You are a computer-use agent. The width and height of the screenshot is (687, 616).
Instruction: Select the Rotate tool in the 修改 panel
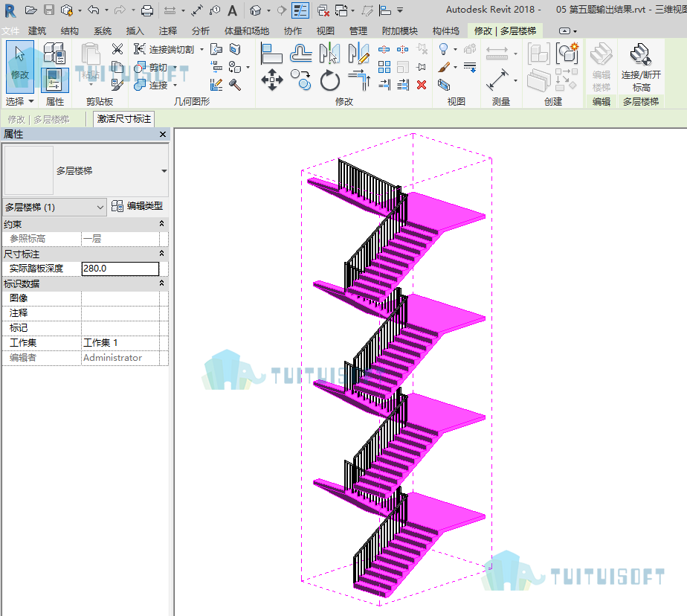point(329,80)
